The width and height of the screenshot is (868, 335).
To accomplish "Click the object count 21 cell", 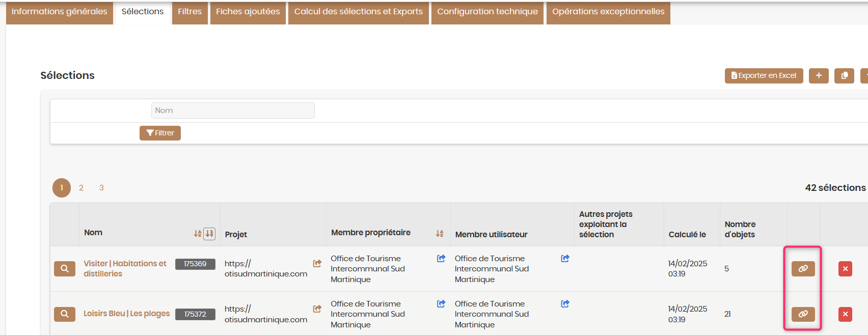I will click(727, 314).
